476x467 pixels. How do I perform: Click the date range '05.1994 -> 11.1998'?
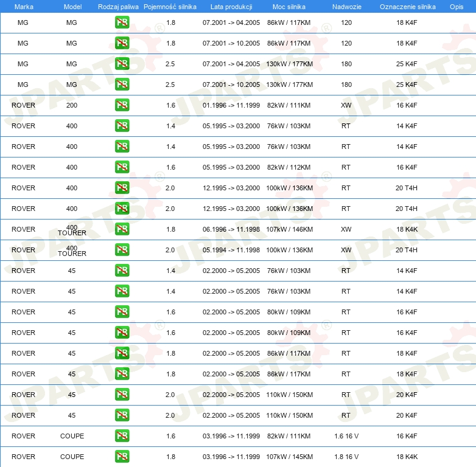click(231, 250)
